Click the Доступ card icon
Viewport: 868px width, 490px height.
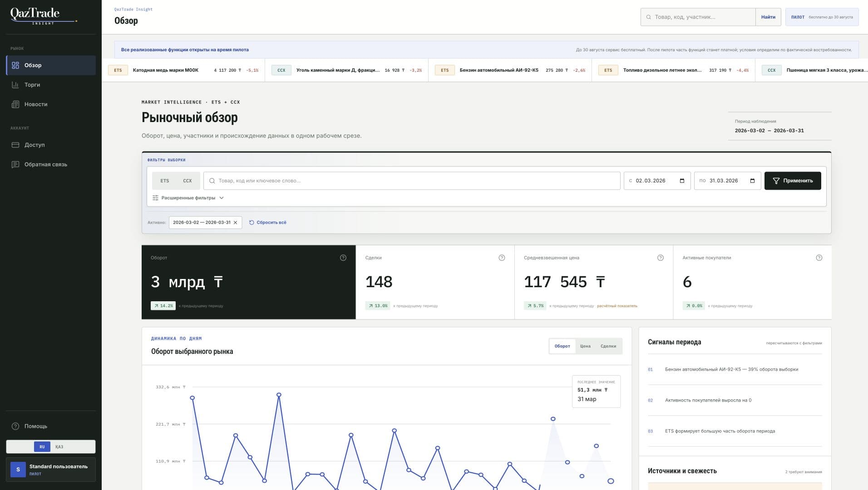[15, 145]
